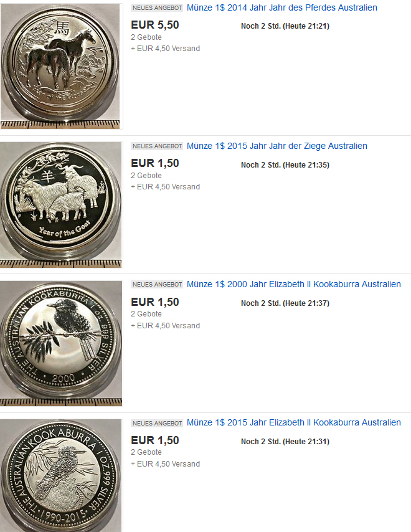Click the Year of the Horse coin thumbnail
This screenshot has width=411, height=532.
(x=60, y=66)
